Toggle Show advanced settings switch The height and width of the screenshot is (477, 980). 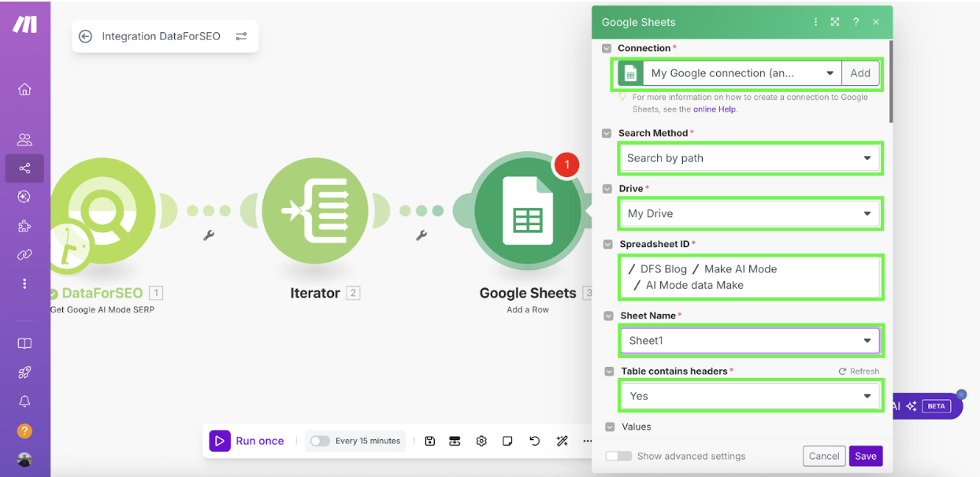point(618,456)
